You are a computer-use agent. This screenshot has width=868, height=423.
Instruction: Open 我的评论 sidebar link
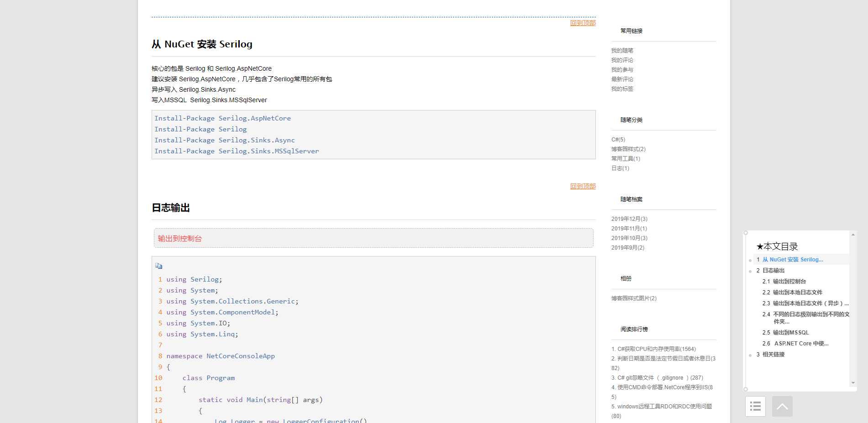pos(622,60)
